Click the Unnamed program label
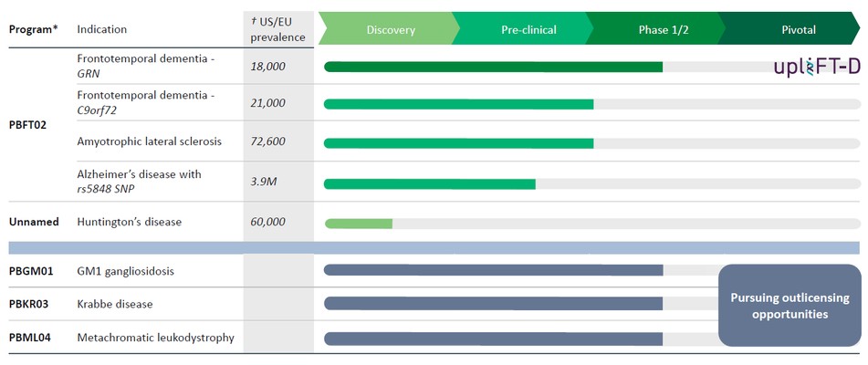Screen dimensions: 868x365 tap(34, 222)
